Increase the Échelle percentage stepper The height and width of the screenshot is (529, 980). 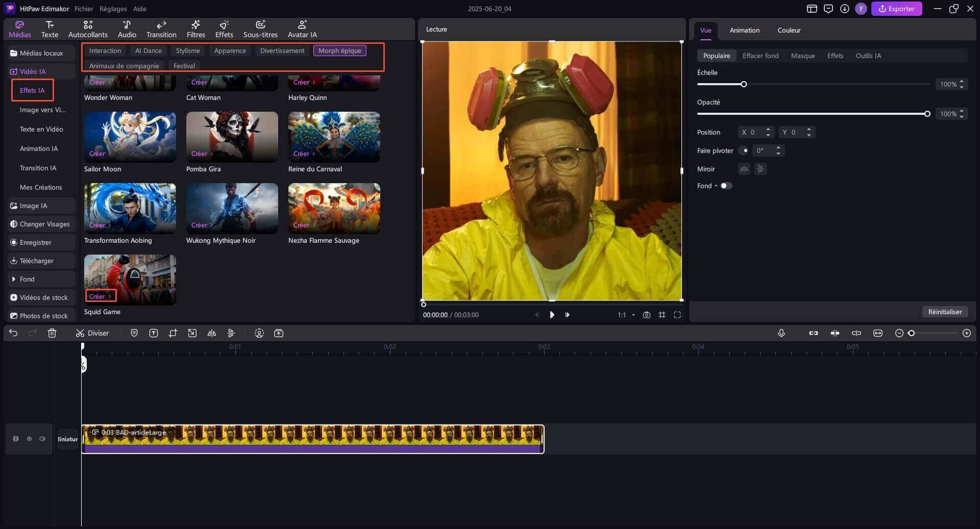click(x=962, y=82)
